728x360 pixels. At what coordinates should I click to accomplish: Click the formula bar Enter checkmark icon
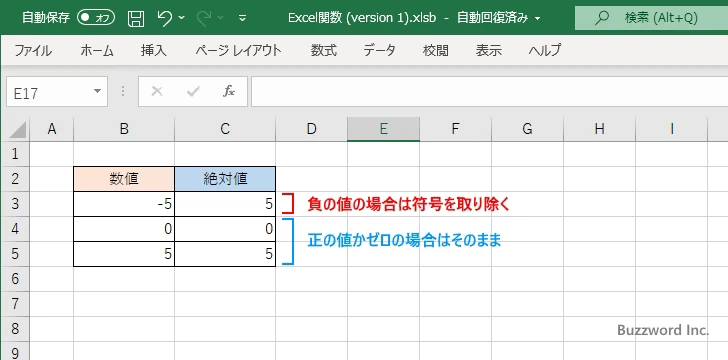[193, 92]
